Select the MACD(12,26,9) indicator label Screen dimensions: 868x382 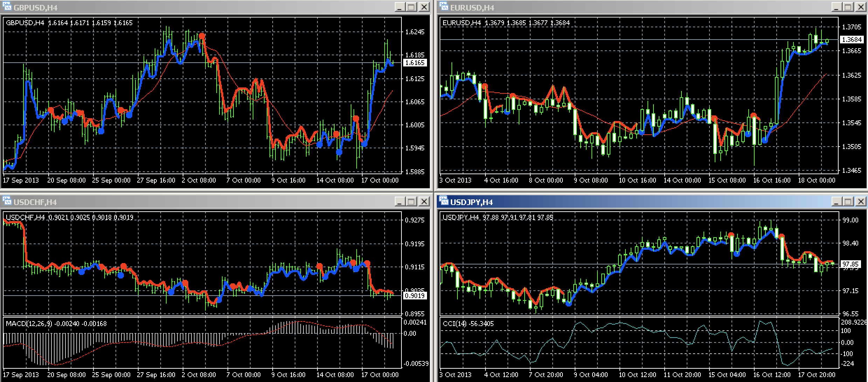pyautogui.click(x=29, y=324)
